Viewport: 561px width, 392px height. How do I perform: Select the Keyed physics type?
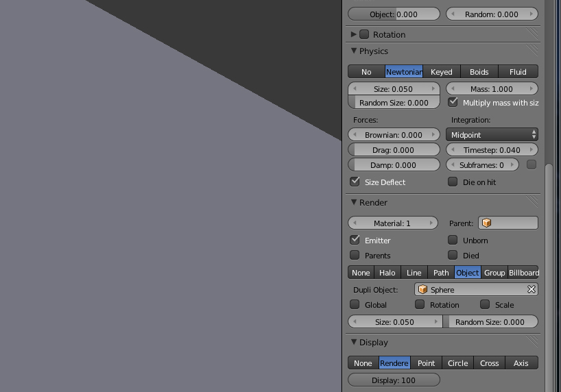442,71
